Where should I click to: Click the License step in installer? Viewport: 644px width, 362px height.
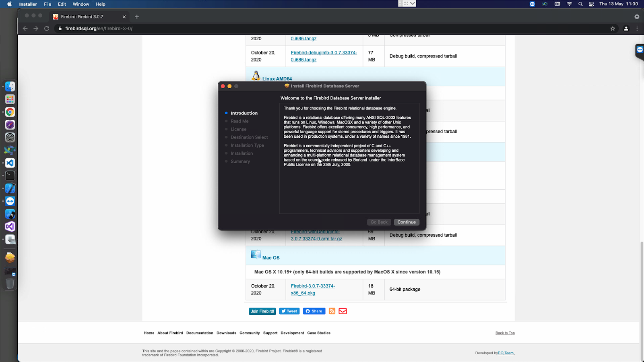238,129
